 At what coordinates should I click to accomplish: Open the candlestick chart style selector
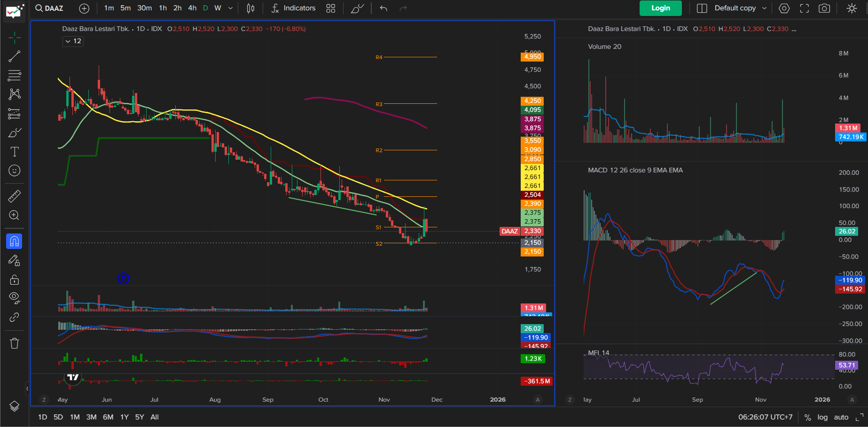pyautogui.click(x=251, y=8)
